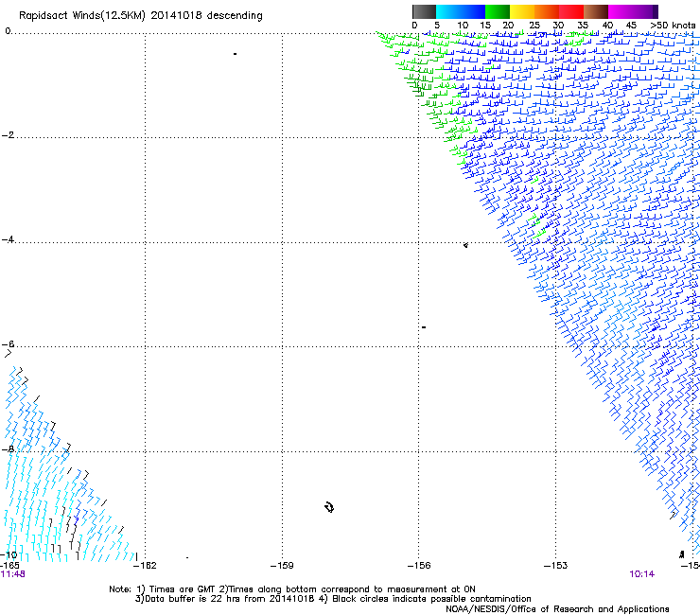Click the '-8' latitude label

8,449
